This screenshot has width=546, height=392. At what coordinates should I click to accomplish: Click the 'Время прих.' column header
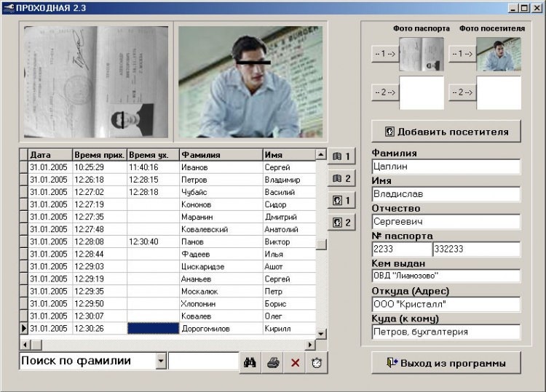100,155
